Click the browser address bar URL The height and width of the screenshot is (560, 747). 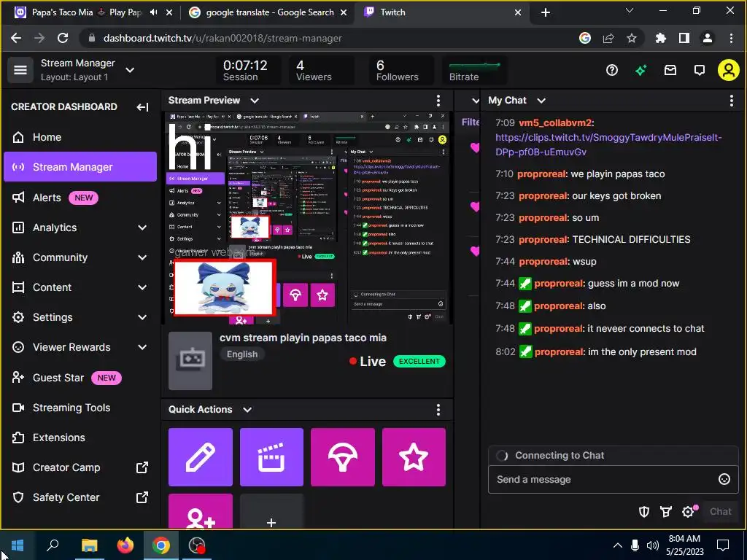222,38
